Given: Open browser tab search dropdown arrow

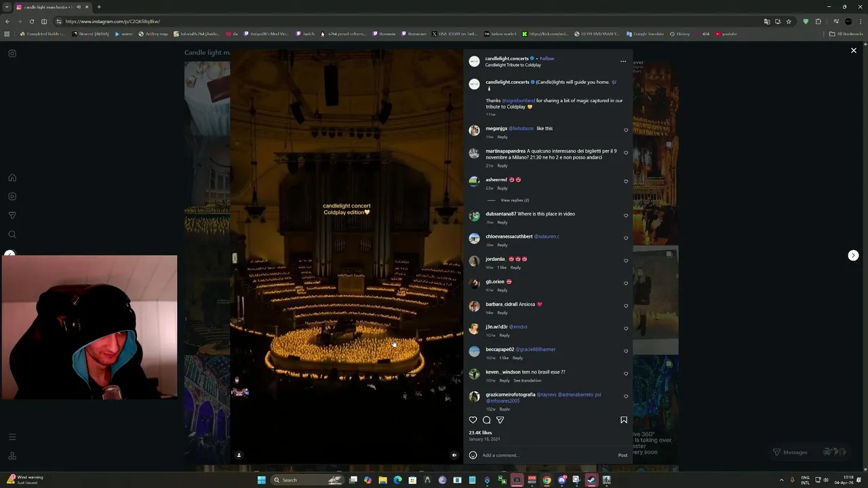Looking at the screenshot, I should pyautogui.click(x=7, y=7).
